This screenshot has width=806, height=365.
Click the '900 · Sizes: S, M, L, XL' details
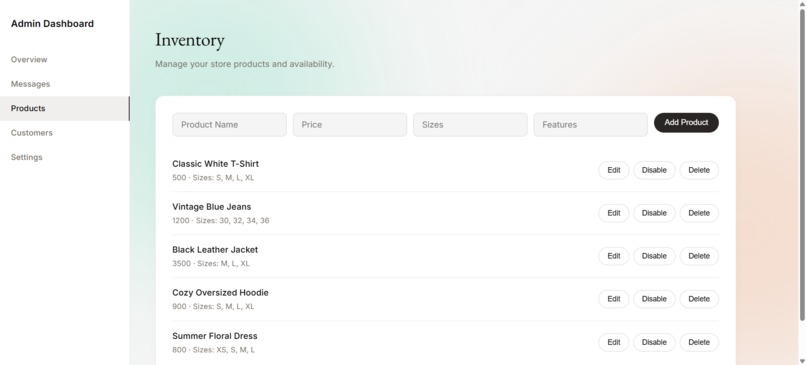click(213, 306)
